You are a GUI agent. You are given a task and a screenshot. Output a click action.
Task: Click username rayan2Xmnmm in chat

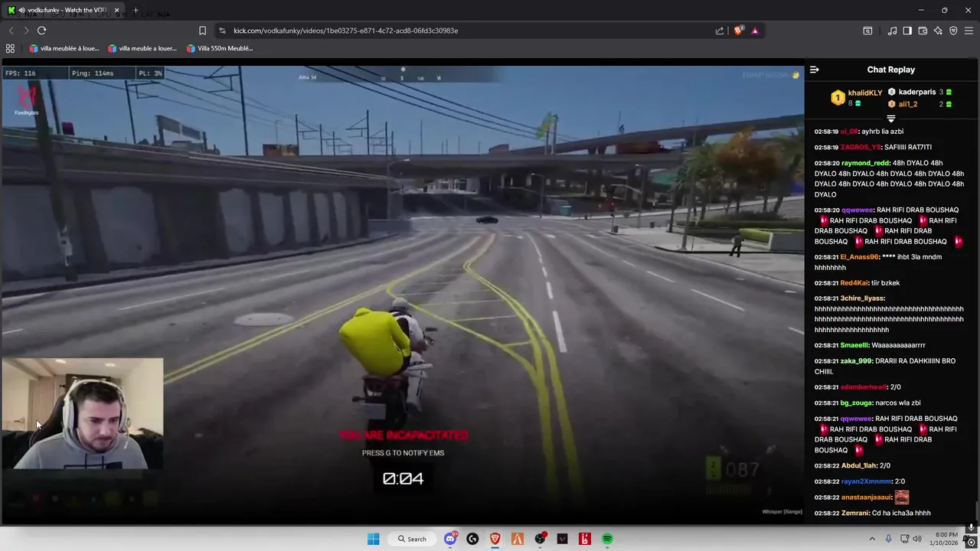(x=867, y=481)
